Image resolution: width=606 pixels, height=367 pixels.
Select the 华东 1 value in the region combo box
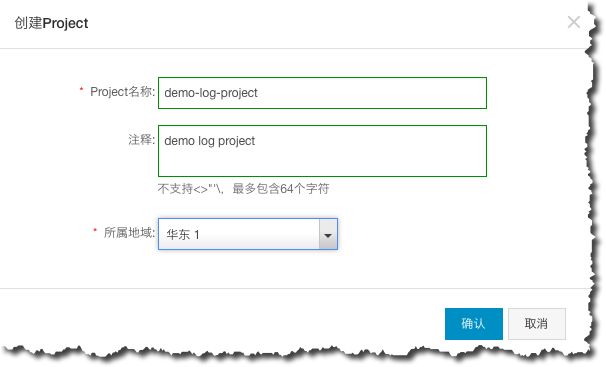182,234
